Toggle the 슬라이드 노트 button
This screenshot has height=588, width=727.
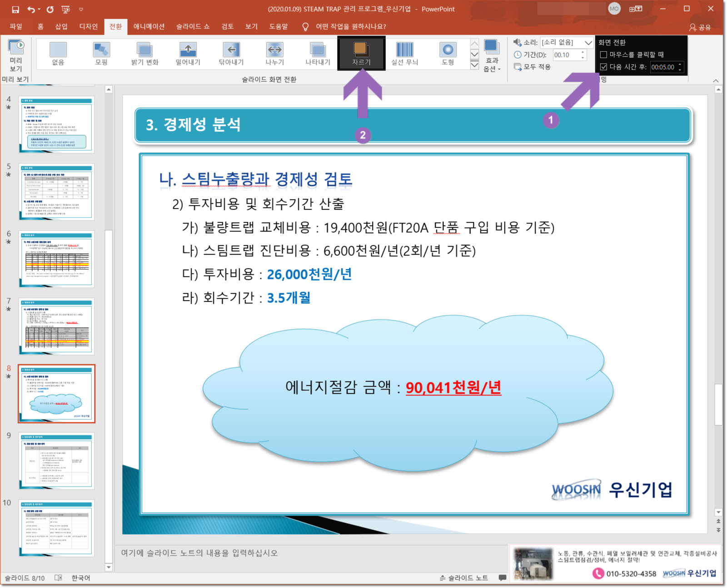463,578
